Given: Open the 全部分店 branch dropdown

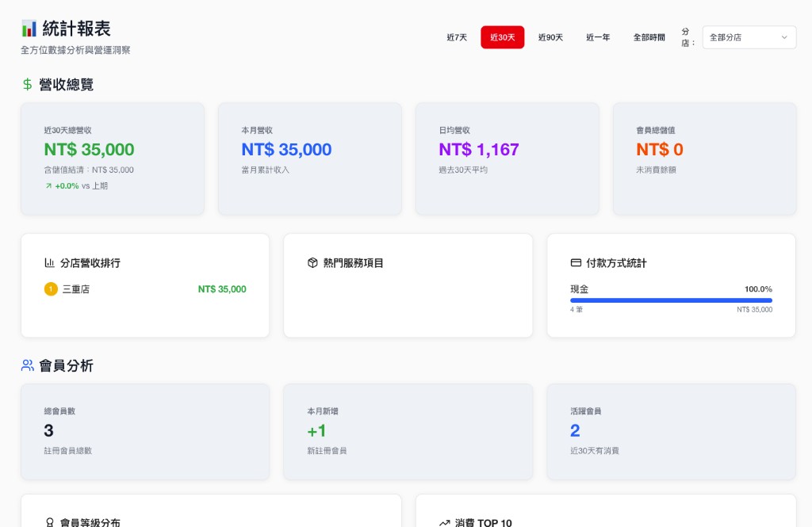Looking at the screenshot, I should [748, 36].
